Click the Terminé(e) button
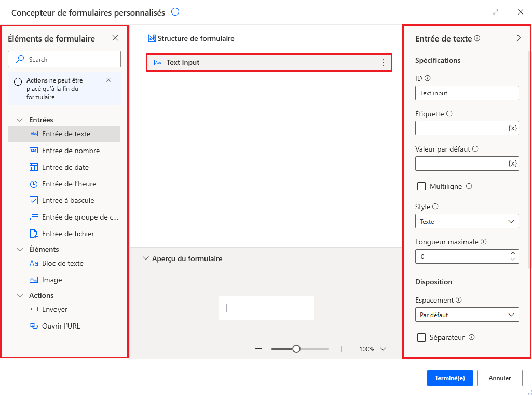This screenshot has height=396, width=532. pyautogui.click(x=449, y=378)
